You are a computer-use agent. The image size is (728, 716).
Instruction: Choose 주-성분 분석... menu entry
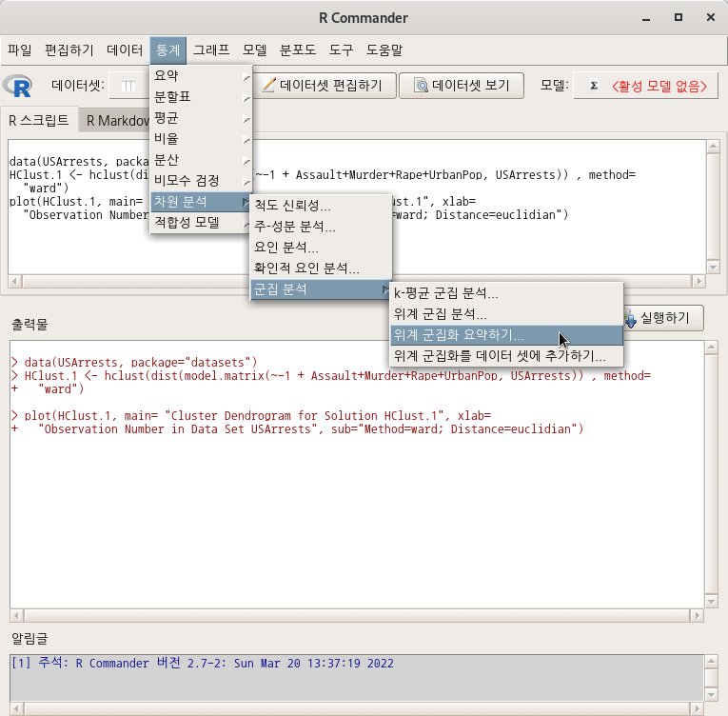click(x=321, y=227)
